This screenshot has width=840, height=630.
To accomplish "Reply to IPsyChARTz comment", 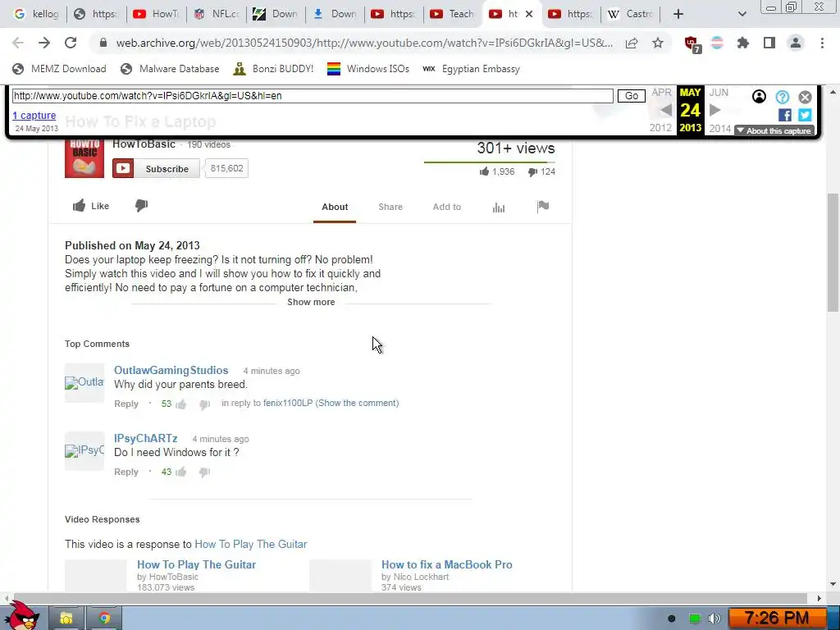I will coord(126,472).
